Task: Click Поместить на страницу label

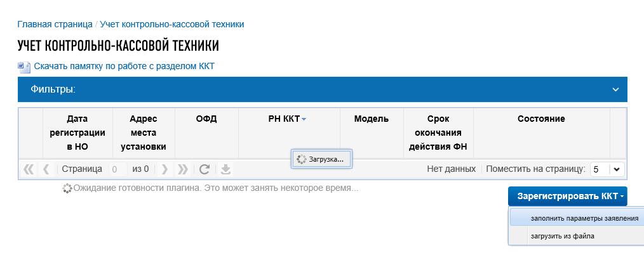Action: 535,169
